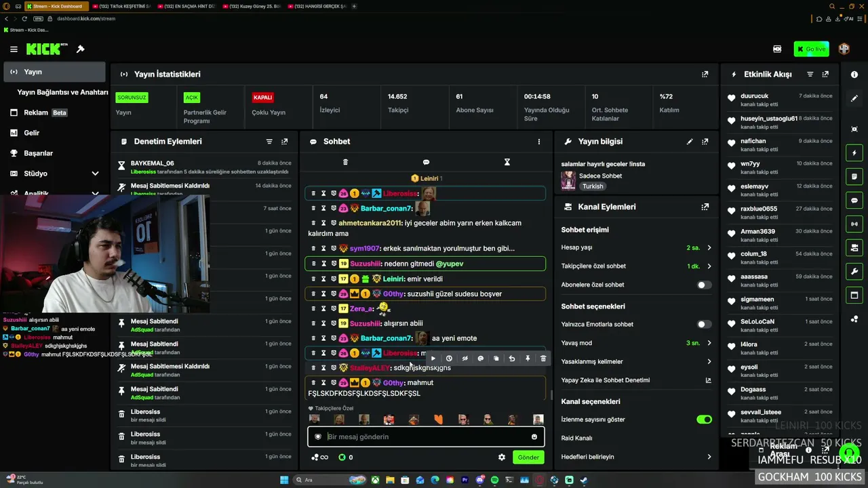
Task: Click the info icon in right sidebar
Action: (x=854, y=75)
